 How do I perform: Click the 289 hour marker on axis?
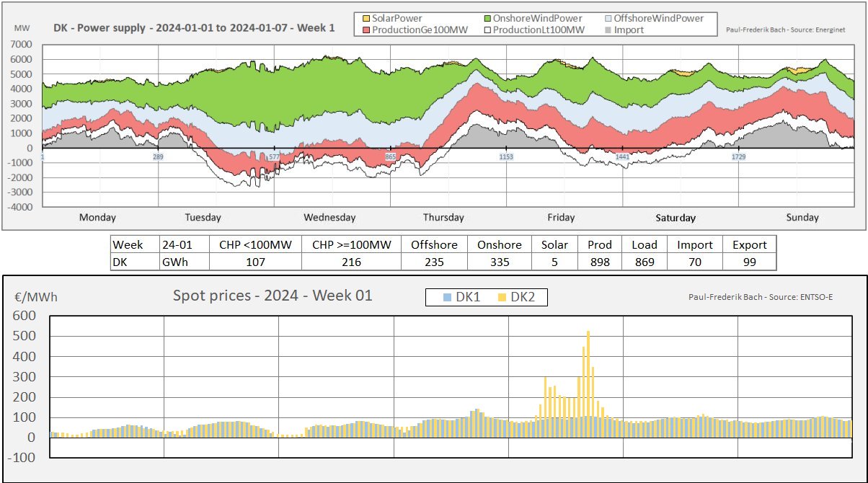click(157, 156)
